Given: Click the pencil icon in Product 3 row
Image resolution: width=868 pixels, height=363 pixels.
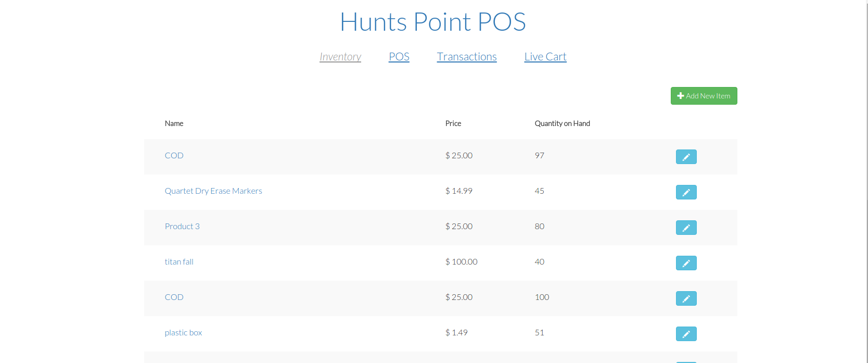Looking at the screenshot, I should [x=686, y=228].
